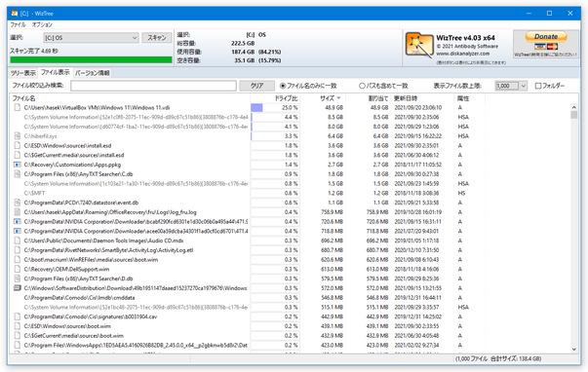Click the ファイル絞り込み検索 text field
This screenshot has height=372, width=588.
tap(153, 86)
